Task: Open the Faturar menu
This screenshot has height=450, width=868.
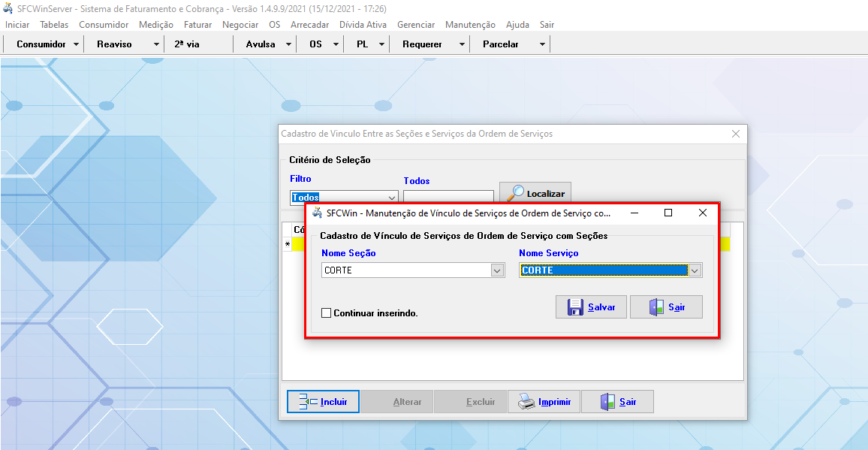Action: (x=197, y=25)
